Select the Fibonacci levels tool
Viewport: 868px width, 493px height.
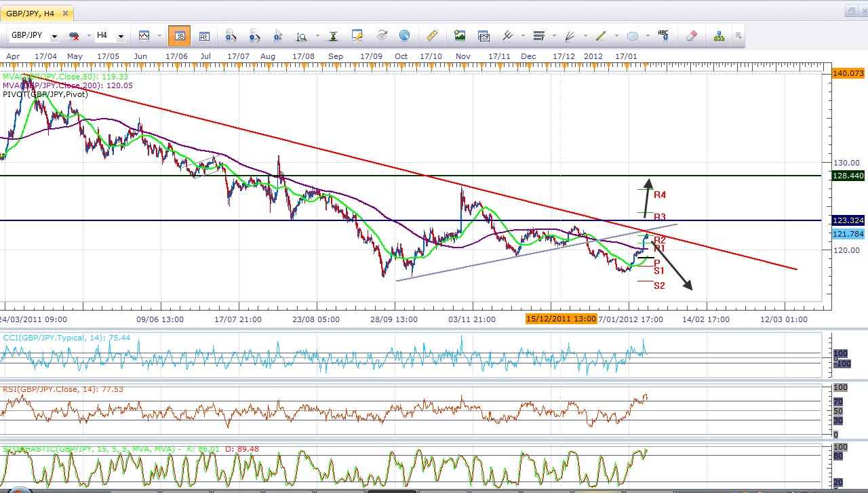[x=539, y=36]
